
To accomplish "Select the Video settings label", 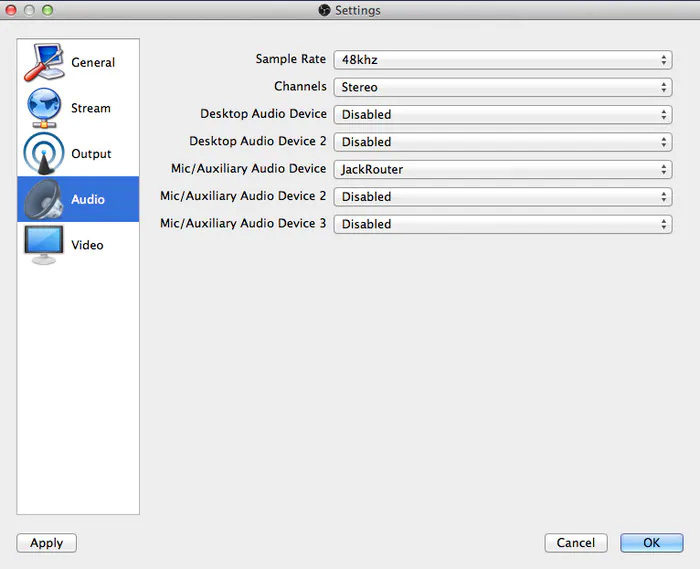I will point(87,245).
